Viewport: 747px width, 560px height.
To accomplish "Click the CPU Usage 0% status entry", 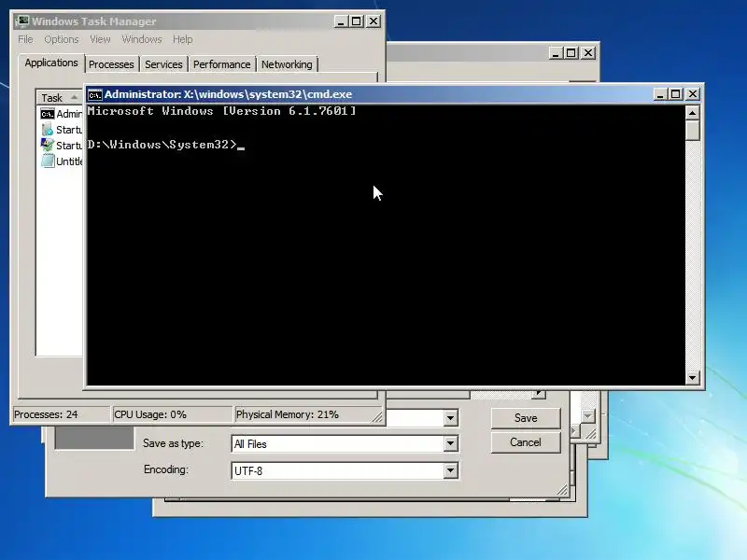I will [x=172, y=414].
